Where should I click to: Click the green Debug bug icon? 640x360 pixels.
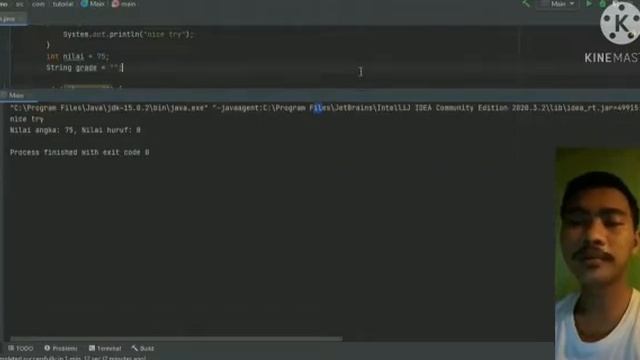point(602,4)
